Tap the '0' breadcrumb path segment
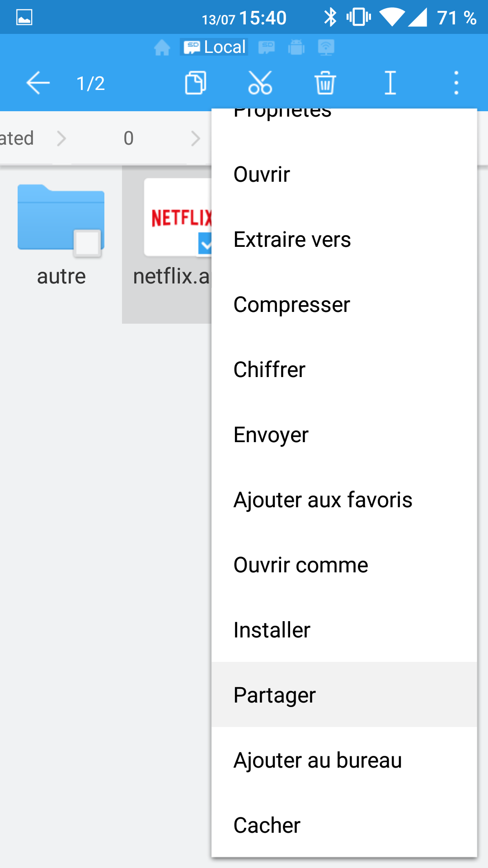Viewport: 488px width, 868px height. (128, 138)
